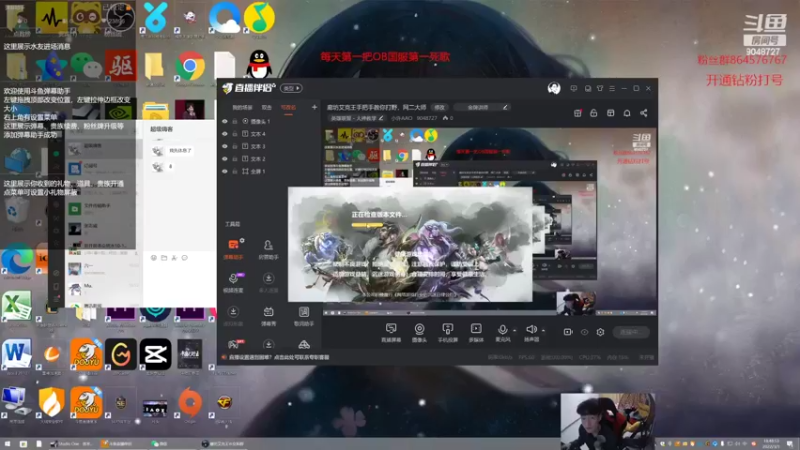800x450 pixels.
Task: Open the photo-frame tool right of 弹幕秀
Action: pyautogui.click(x=304, y=315)
